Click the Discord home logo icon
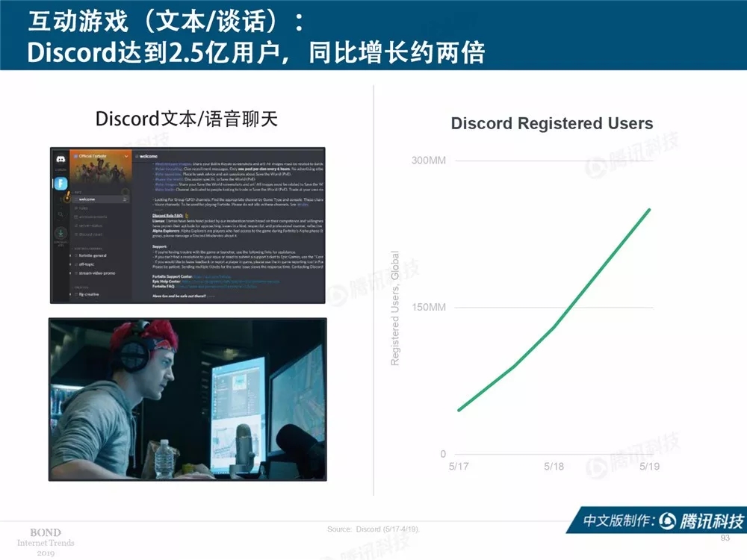Viewport: 747px width, 560px height. pos(60,160)
